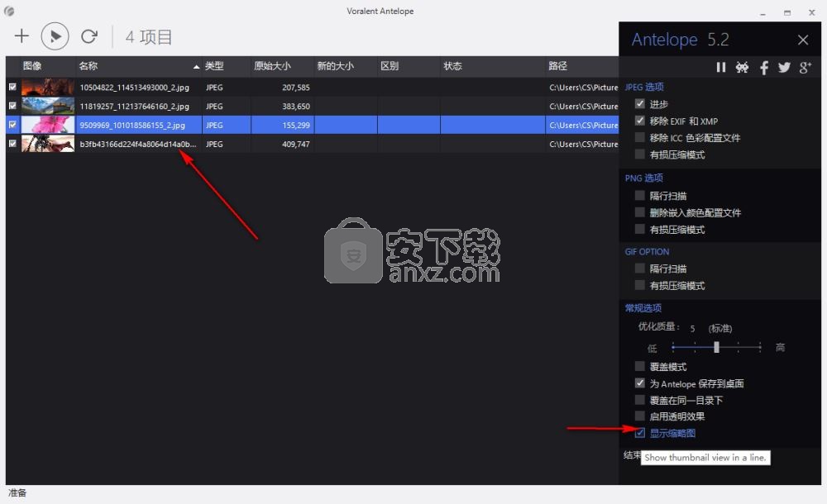Toggle 为 Antelope 保存到桌面 checkbox
This screenshot has width=827, height=504.
coord(640,383)
